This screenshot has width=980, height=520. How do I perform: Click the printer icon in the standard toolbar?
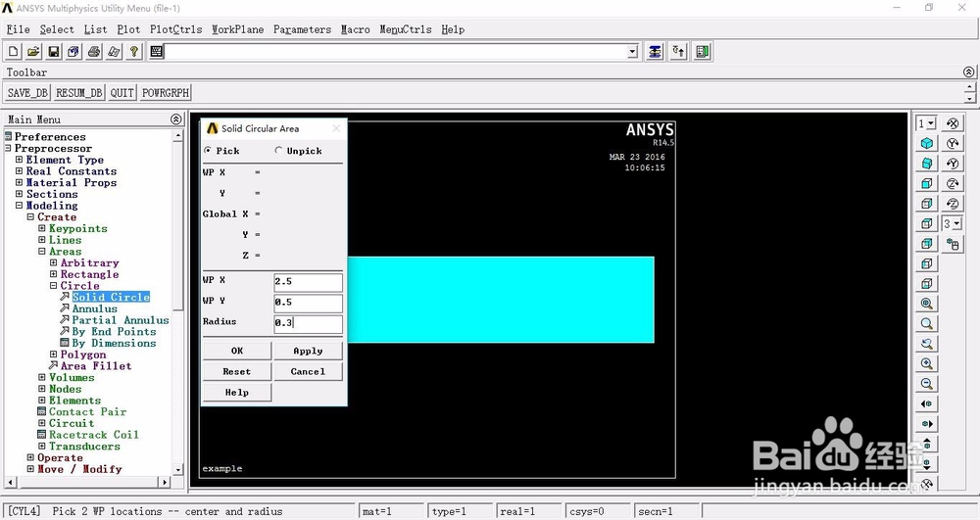(x=94, y=52)
